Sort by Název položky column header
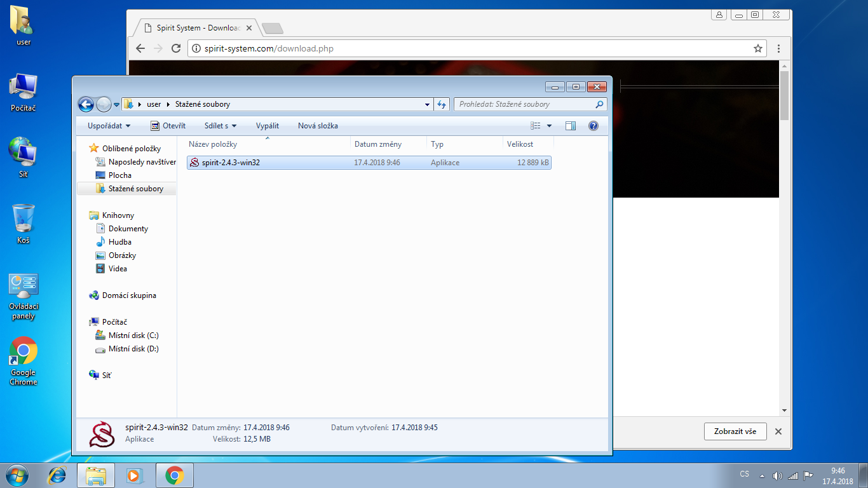 pos(213,144)
